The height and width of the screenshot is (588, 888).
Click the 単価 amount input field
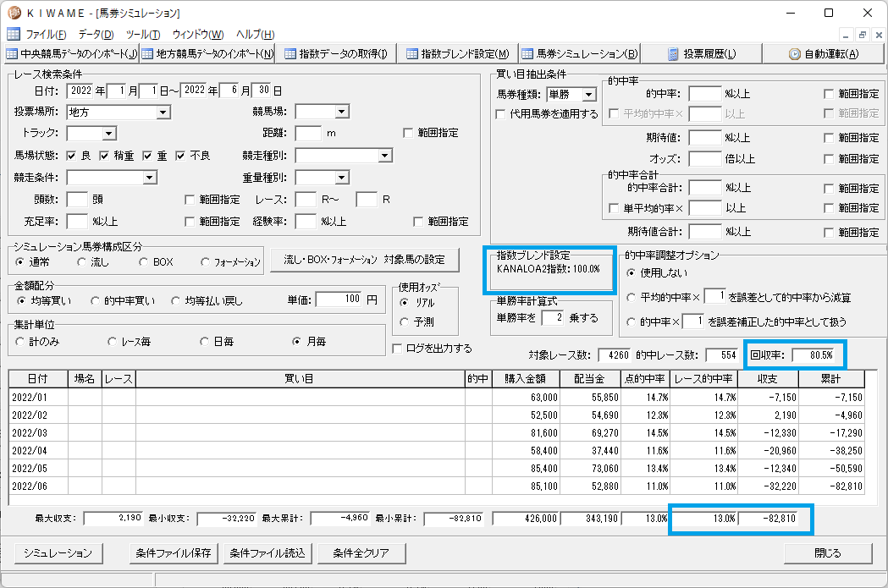click(x=339, y=299)
